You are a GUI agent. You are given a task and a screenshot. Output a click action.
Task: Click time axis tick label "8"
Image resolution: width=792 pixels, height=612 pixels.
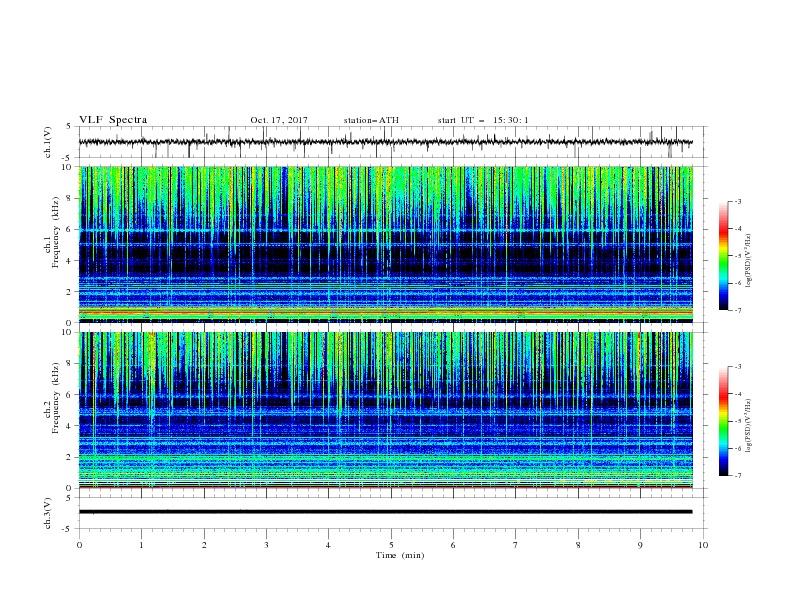click(x=578, y=545)
